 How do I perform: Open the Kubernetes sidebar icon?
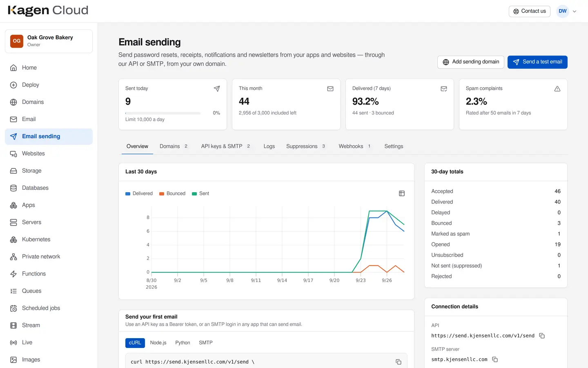click(13, 240)
